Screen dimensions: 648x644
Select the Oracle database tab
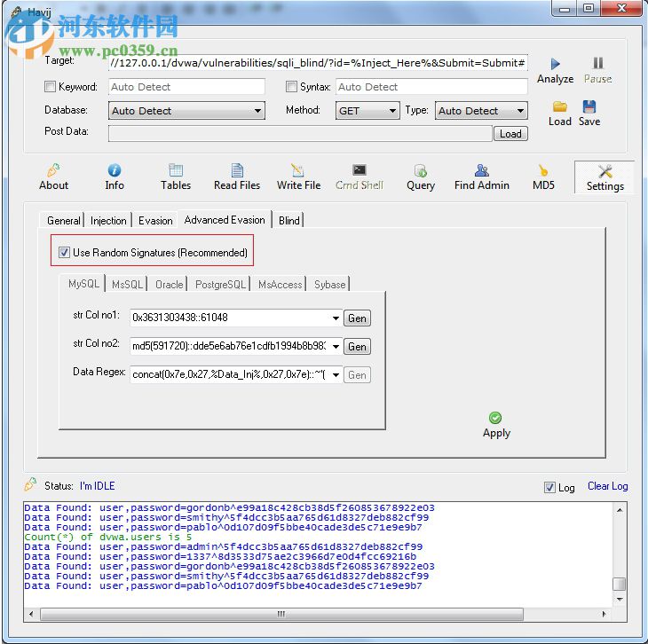tap(169, 285)
